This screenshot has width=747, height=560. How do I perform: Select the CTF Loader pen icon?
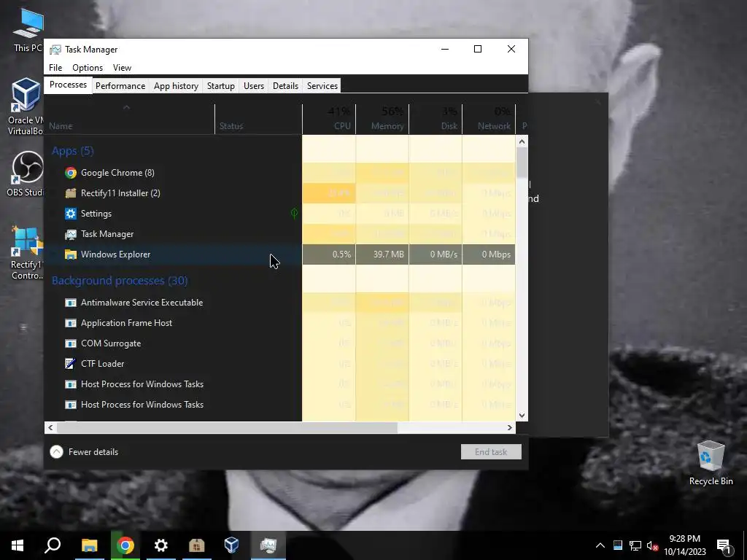click(x=71, y=364)
